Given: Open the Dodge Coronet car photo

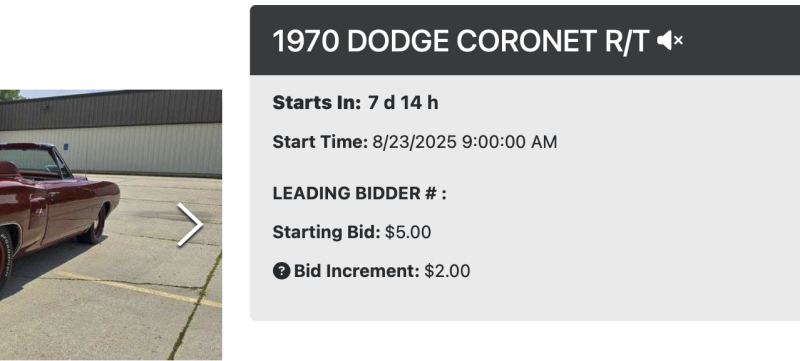Looking at the screenshot, I should click(x=111, y=225).
